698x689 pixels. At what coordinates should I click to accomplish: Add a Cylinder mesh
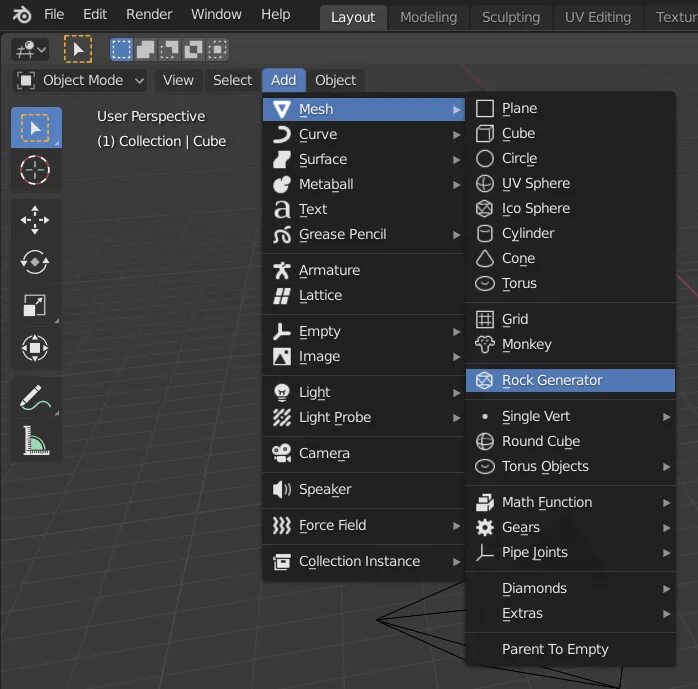(570, 233)
